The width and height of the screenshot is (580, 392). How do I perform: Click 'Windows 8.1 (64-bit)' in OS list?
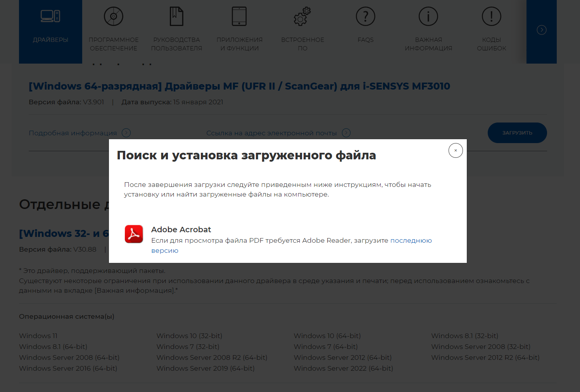53,347
